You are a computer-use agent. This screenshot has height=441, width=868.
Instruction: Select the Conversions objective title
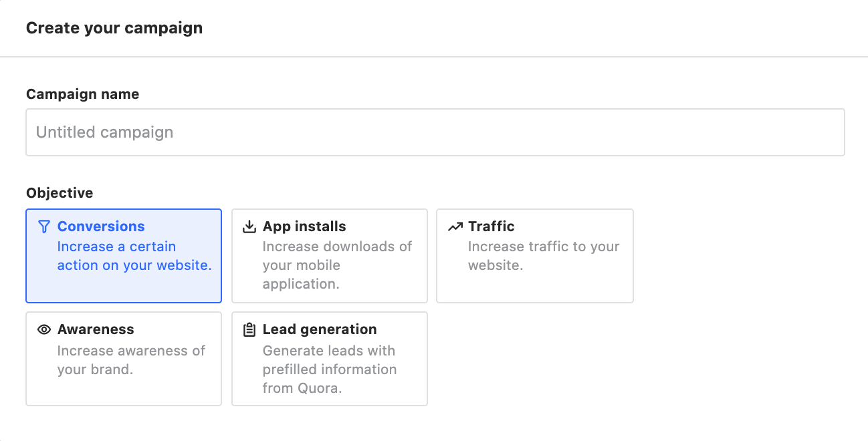click(101, 227)
